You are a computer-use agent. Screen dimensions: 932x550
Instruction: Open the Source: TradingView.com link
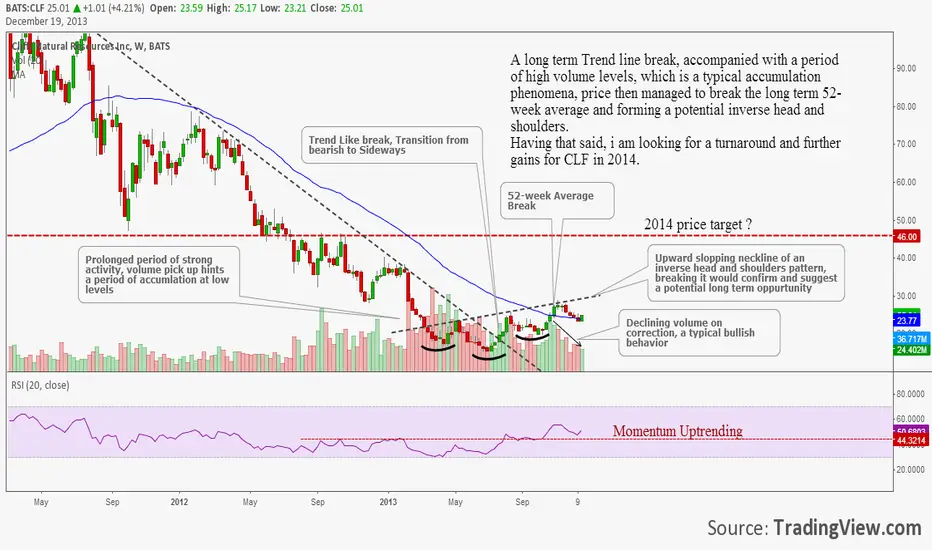[814, 527]
